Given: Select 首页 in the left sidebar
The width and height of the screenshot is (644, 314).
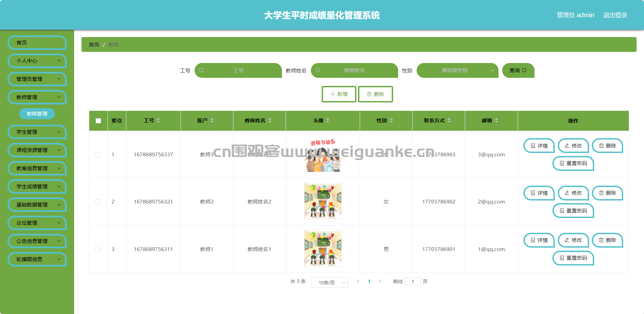Looking at the screenshot, I should [x=37, y=43].
